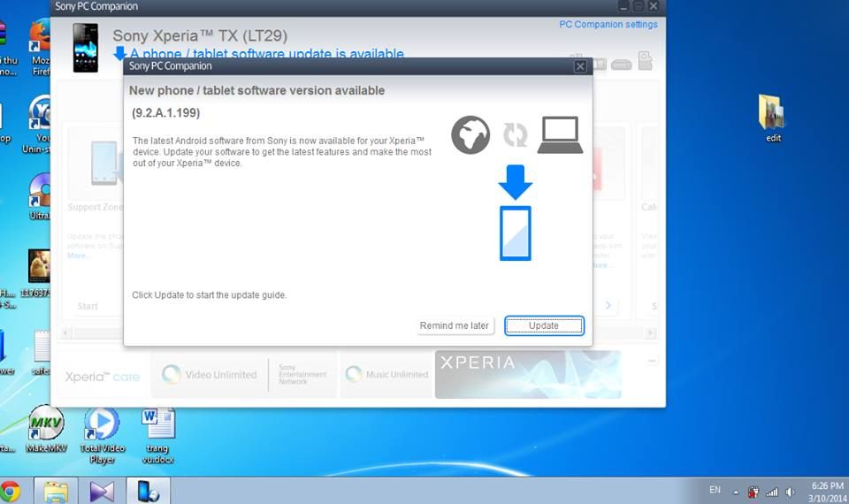Show hidden tray icons arrow
The width and height of the screenshot is (849, 504).
[x=735, y=493]
